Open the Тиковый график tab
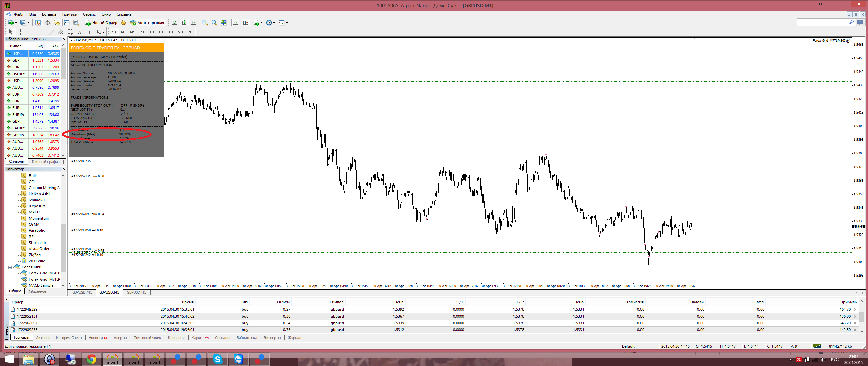The width and height of the screenshot is (868, 366). 45,162
